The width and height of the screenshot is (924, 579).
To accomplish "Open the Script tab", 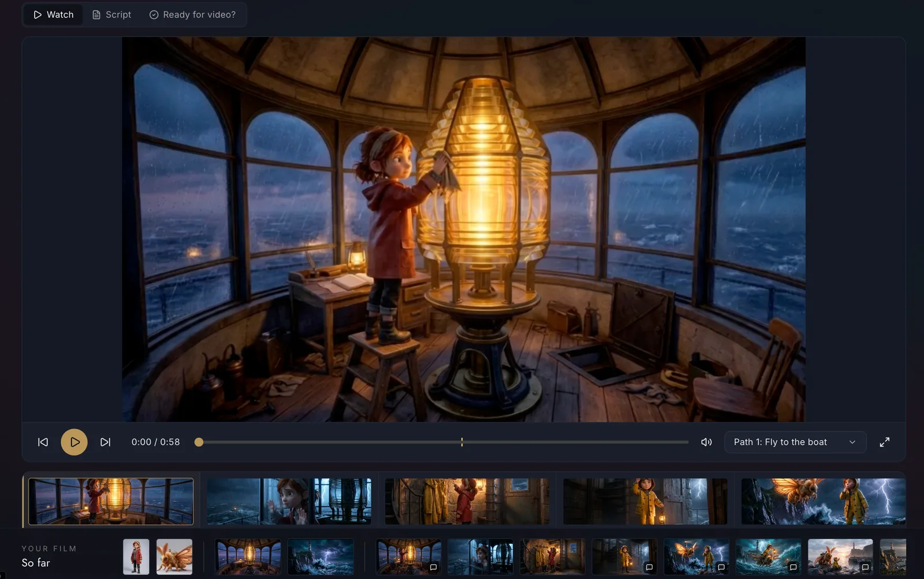I will coord(112,14).
